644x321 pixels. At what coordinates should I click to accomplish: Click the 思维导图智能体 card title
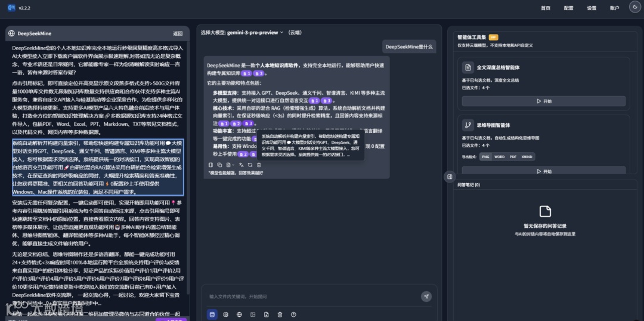click(493, 125)
